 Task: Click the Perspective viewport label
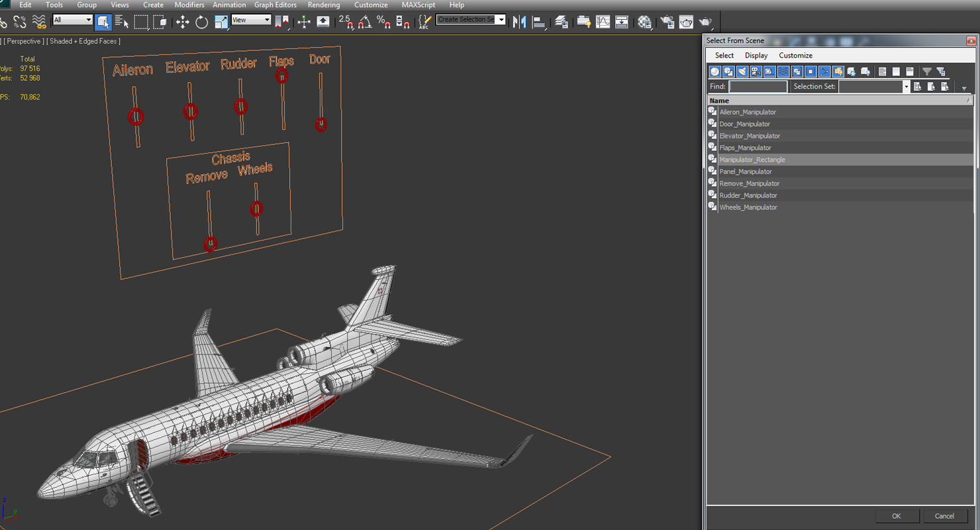coord(24,41)
